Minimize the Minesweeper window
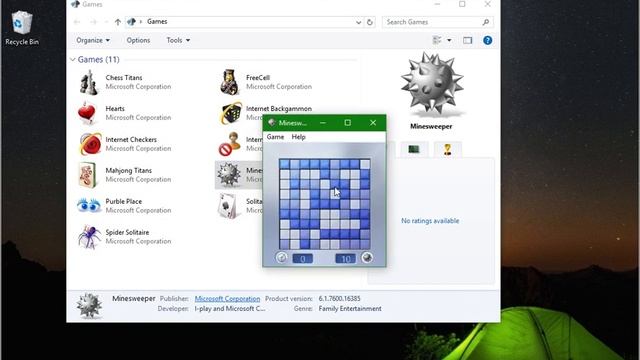640x360 pixels. tap(323, 122)
